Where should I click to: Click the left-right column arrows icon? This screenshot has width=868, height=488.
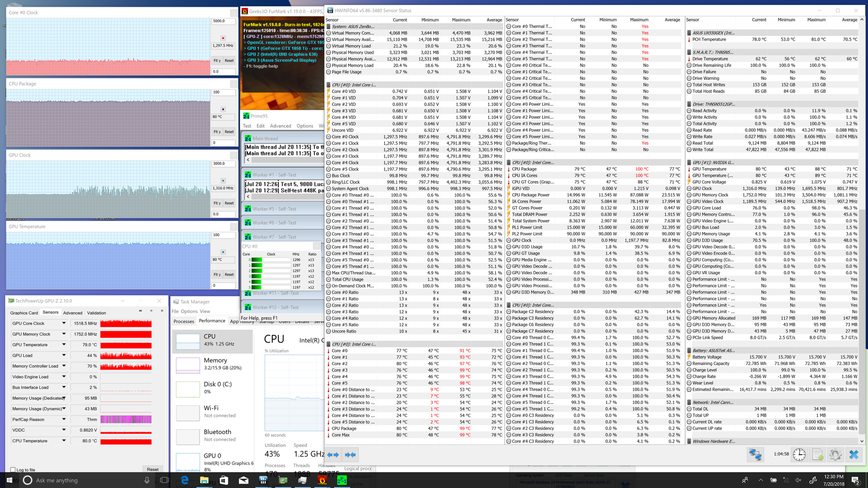coord(333,455)
